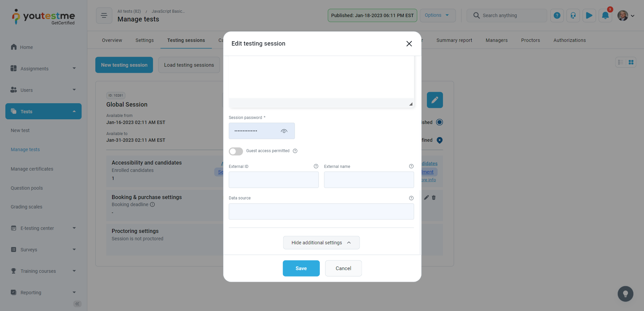
Task: Switch to the Settings tab
Action: click(x=144, y=40)
